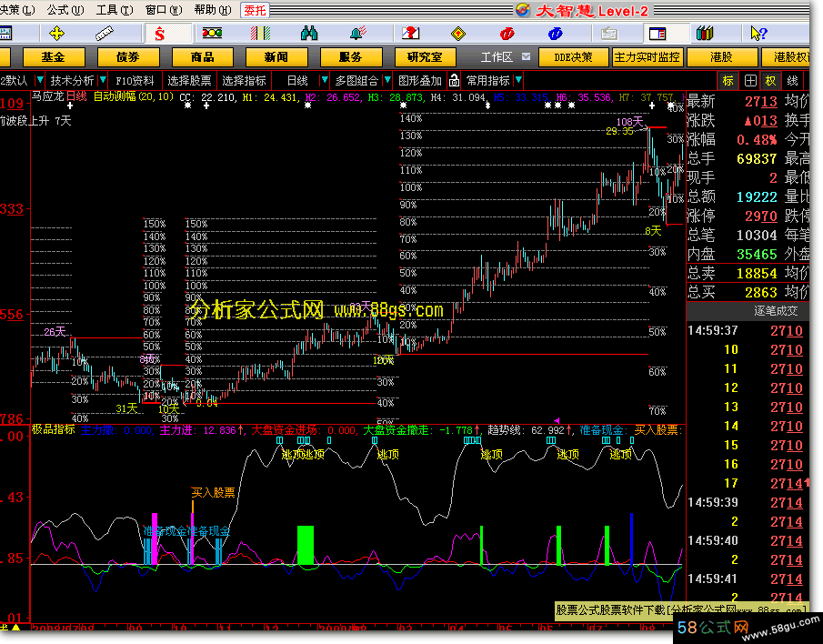
Task: Click the 港股 button
Action: click(722, 56)
